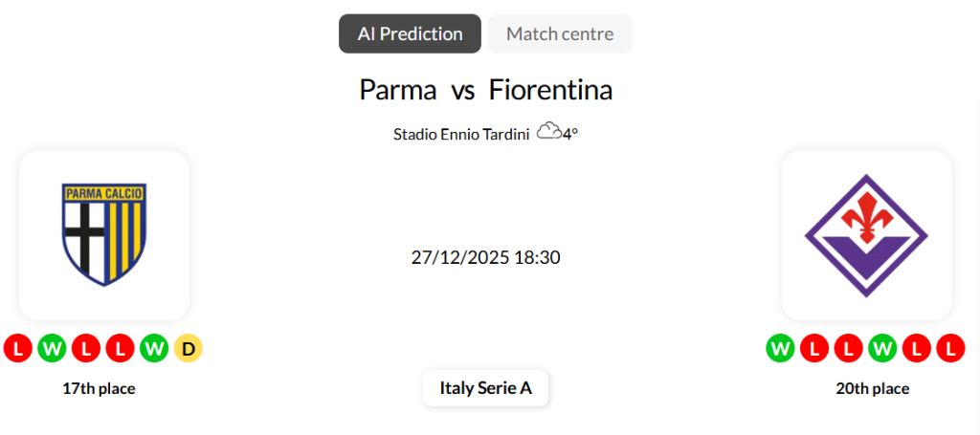The width and height of the screenshot is (980, 435).
Task: Click Parma's first green W form badge
Action: (x=52, y=349)
